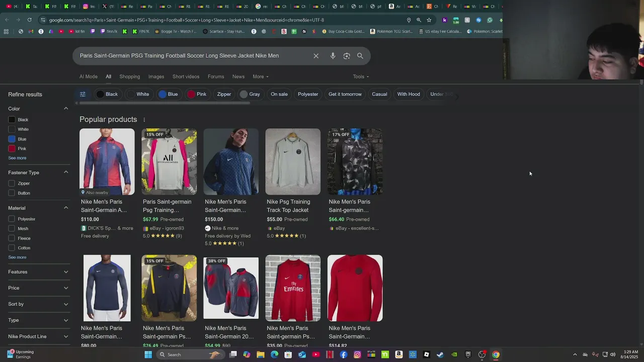644x362 pixels.
Task: Switch to the News tab
Action: (x=238, y=76)
